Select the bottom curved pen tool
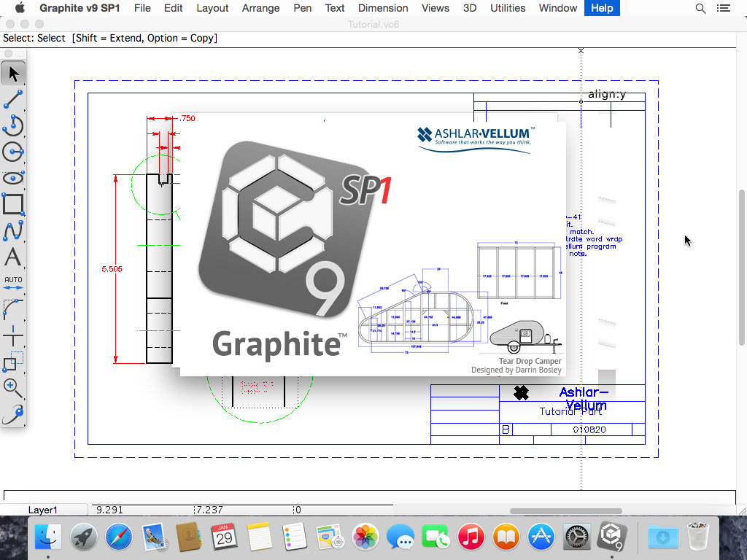This screenshot has width=747, height=560. click(13, 413)
